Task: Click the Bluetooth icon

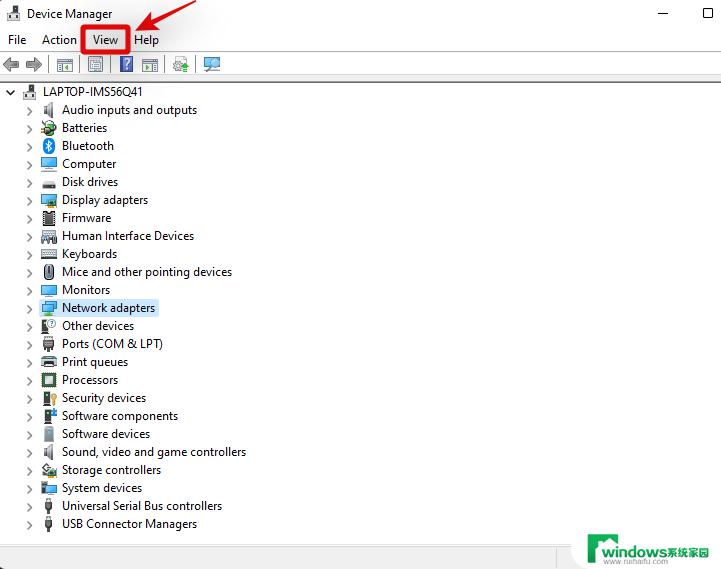Action: (x=49, y=146)
